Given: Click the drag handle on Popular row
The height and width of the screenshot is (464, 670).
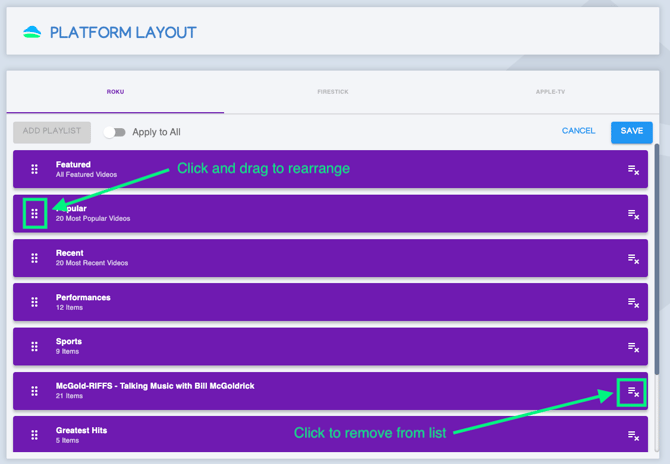Looking at the screenshot, I should 34,213.
